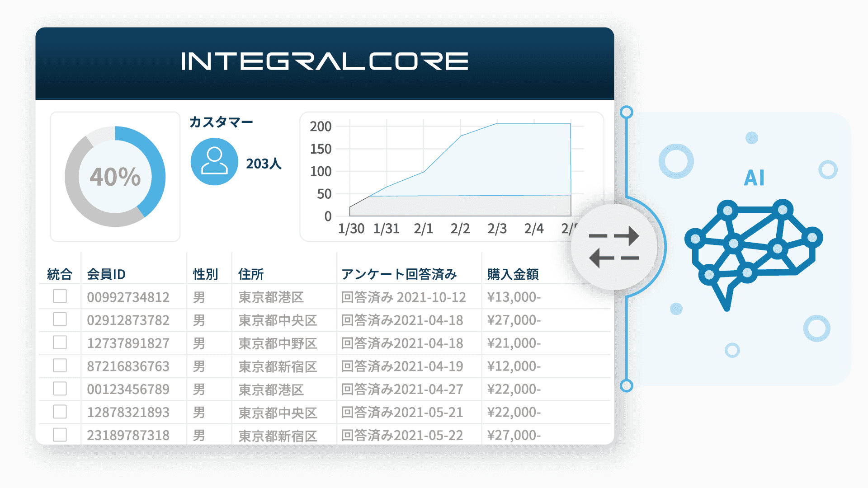This screenshot has height=488, width=868.
Task: Check the box for member 02912873782
Action: coord(60,319)
